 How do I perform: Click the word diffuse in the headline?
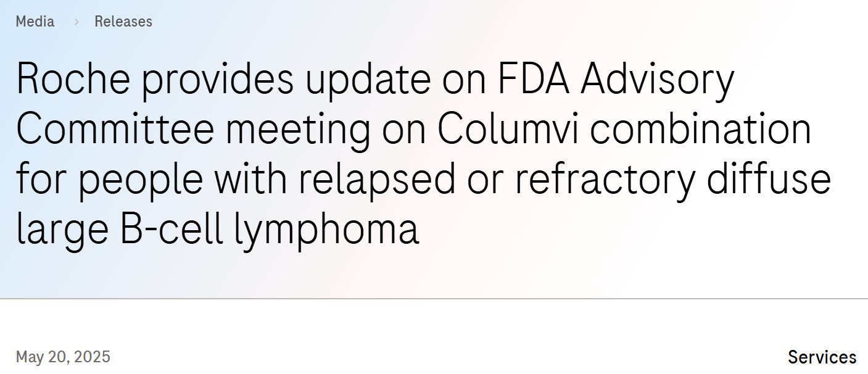tap(769, 179)
